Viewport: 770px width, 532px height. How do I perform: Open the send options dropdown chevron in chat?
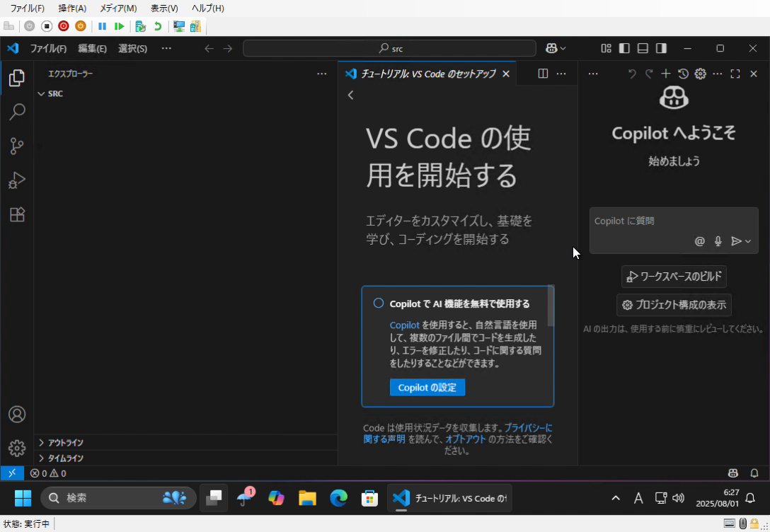(x=748, y=241)
